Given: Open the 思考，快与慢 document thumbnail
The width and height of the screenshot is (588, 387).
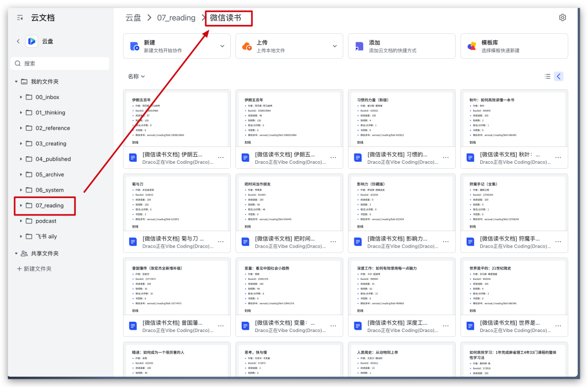Looking at the screenshot, I should coord(289,360).
